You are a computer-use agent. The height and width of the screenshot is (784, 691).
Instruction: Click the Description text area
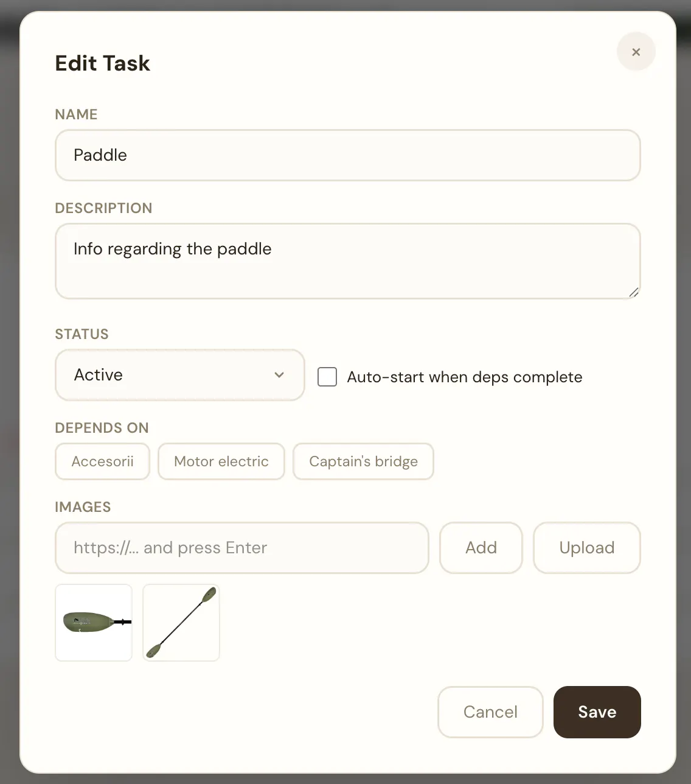coord(348,261)
